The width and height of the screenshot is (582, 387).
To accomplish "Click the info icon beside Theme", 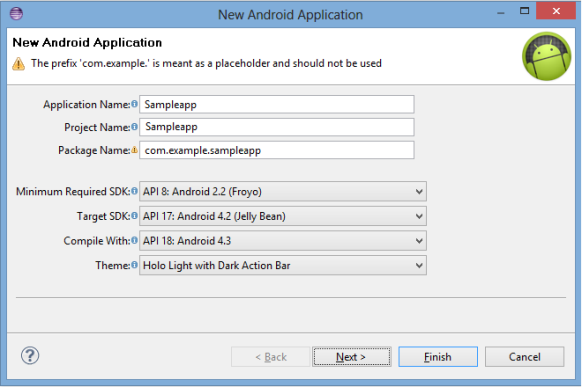I will coord(134,265).
